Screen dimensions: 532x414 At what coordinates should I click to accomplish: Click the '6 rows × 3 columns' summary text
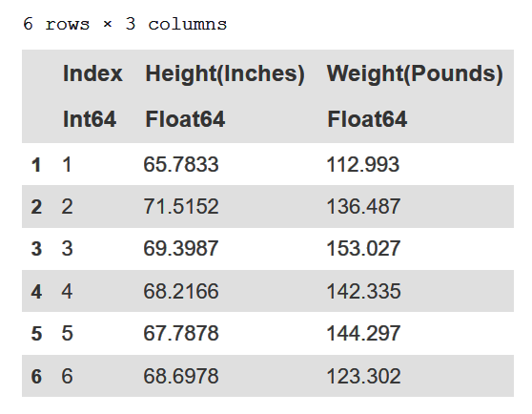coord(125,24)
